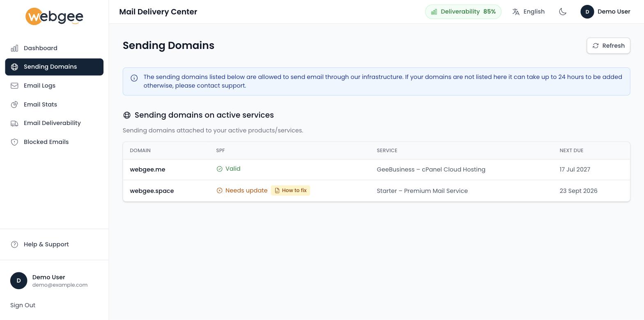
Task: Navigate to Email Deliverability
Action: [54, 123]
